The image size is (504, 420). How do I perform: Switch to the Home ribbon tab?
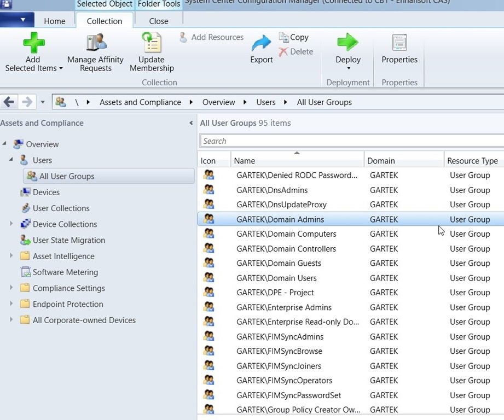point(55,21)
